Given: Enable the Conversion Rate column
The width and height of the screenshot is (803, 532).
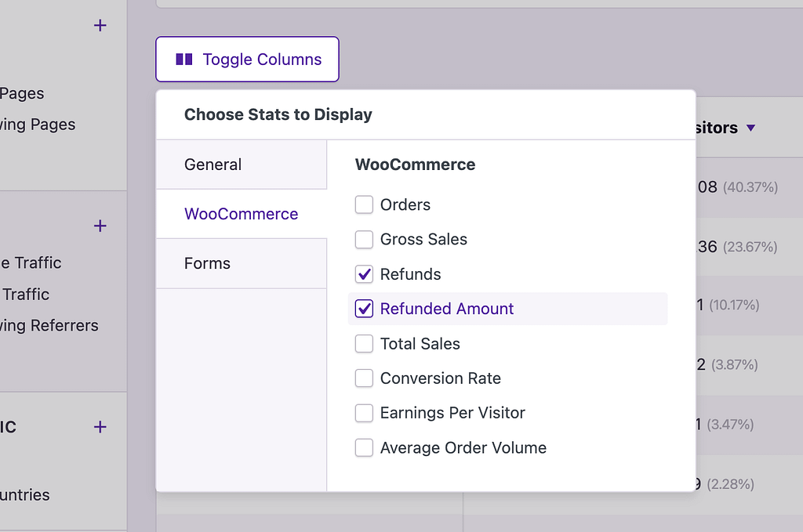Looking at the screenshot, I should click(x=364, y=378).
